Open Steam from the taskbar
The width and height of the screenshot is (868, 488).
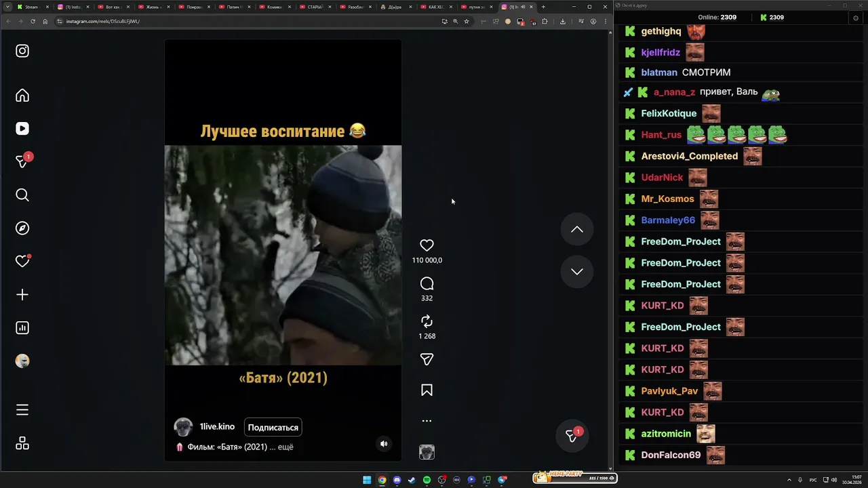click(412, 480)
